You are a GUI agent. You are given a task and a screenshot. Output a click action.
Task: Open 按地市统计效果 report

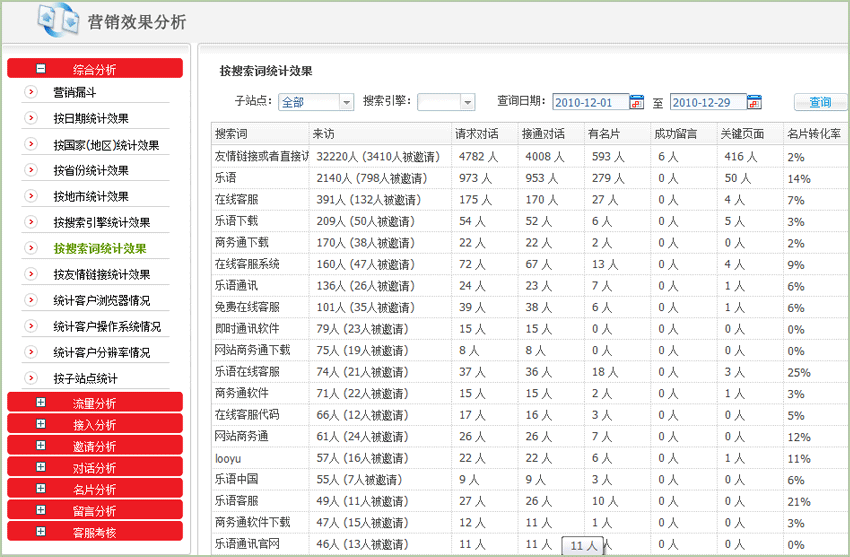pos(91,197)
